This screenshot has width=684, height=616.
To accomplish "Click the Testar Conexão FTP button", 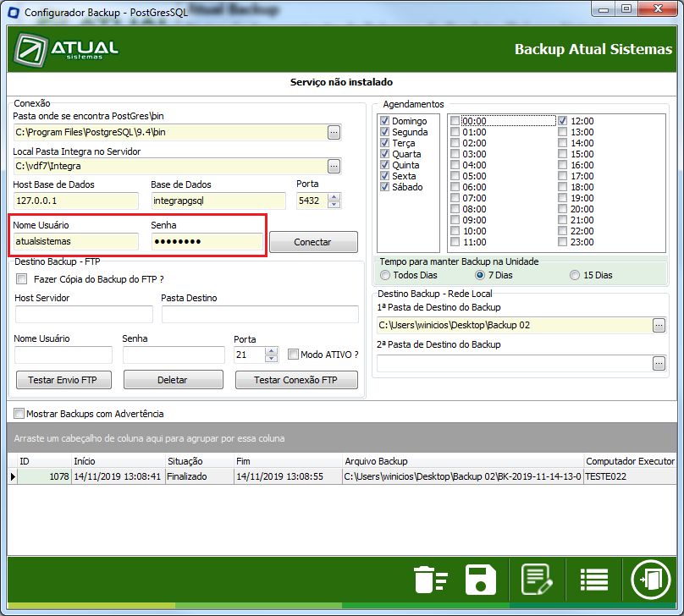I will click(296, 380).
